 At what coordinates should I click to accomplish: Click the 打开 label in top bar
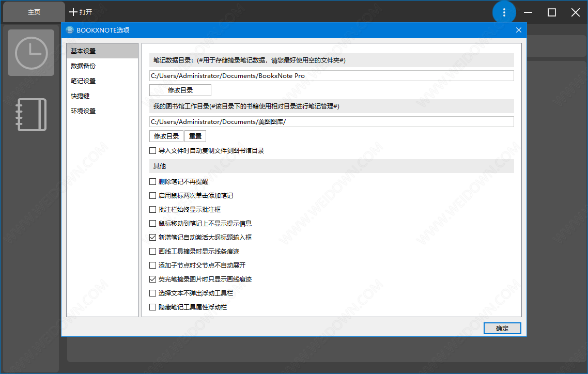(86, 12)
